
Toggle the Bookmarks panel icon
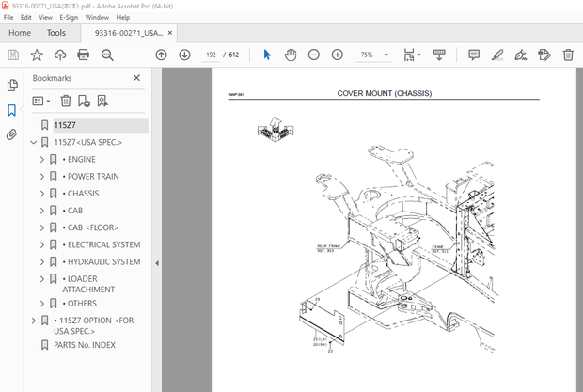(x=12, y=110)
